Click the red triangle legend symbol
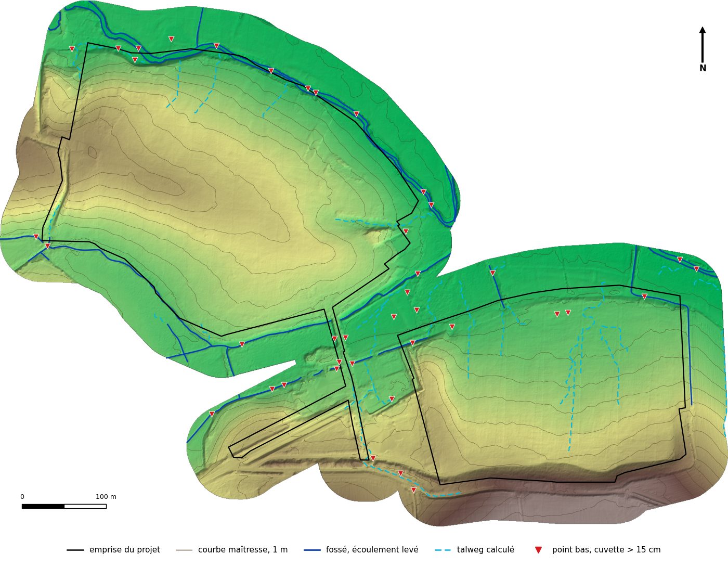 point(538,550)
